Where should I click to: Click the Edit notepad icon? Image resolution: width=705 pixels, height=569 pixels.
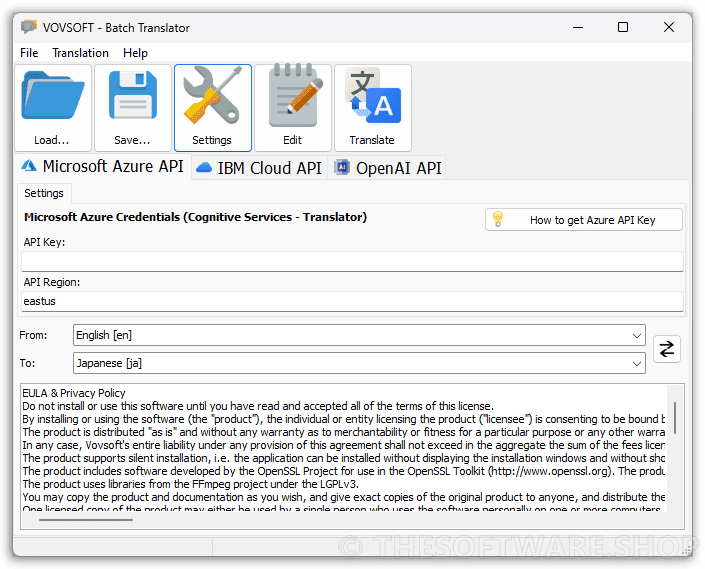[293, 95]
